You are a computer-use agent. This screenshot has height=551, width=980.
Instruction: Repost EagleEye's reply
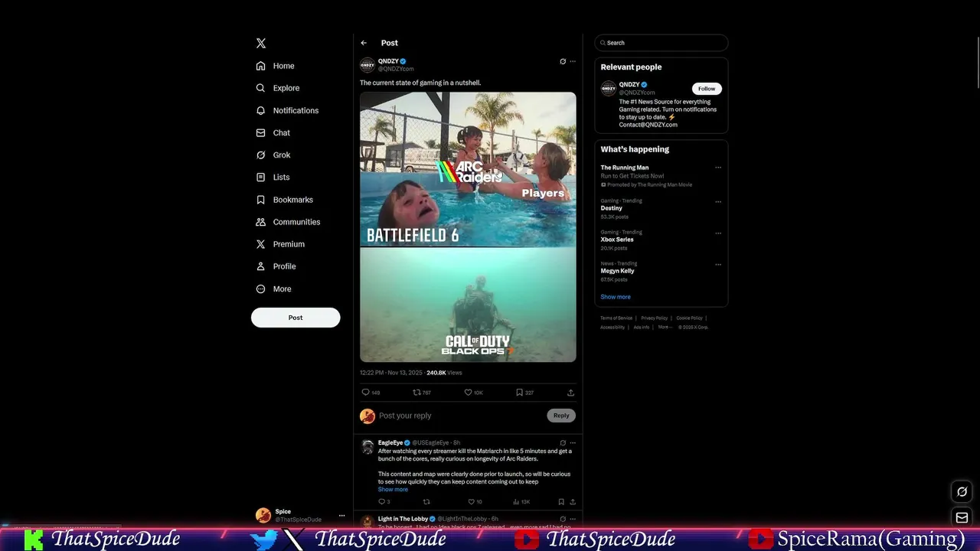tap(426, 502)
